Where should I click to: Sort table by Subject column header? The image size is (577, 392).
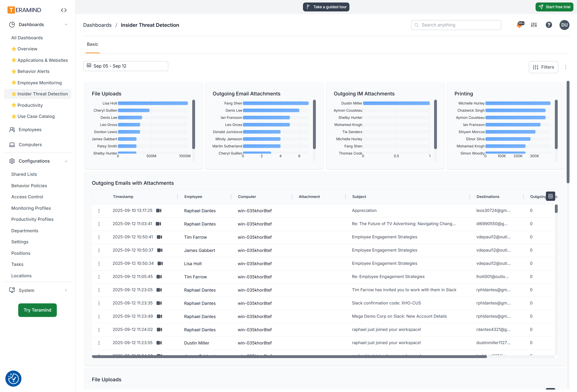(x=359, y=197)
